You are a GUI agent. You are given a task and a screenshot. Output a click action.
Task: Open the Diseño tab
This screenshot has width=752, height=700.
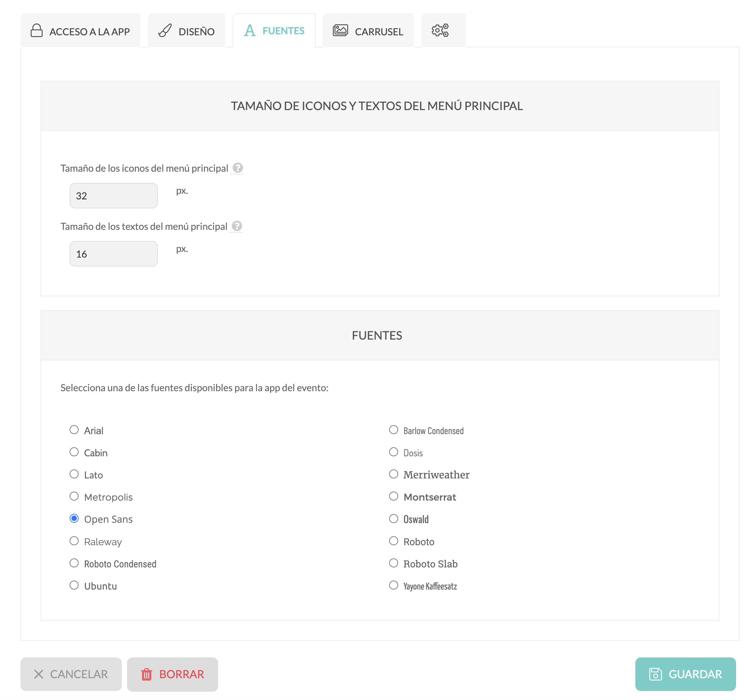187,30
